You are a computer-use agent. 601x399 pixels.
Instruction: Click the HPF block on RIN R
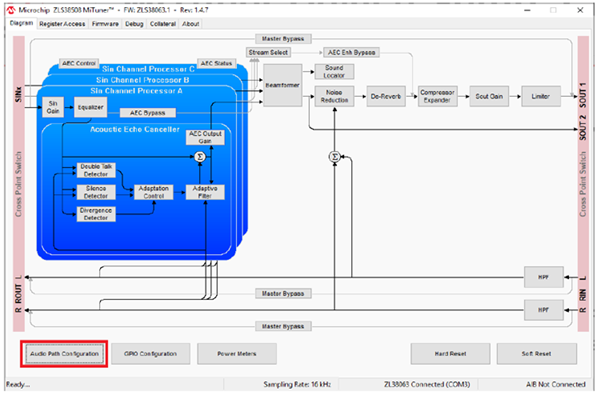pyautogui.click(x=544, y=310)
